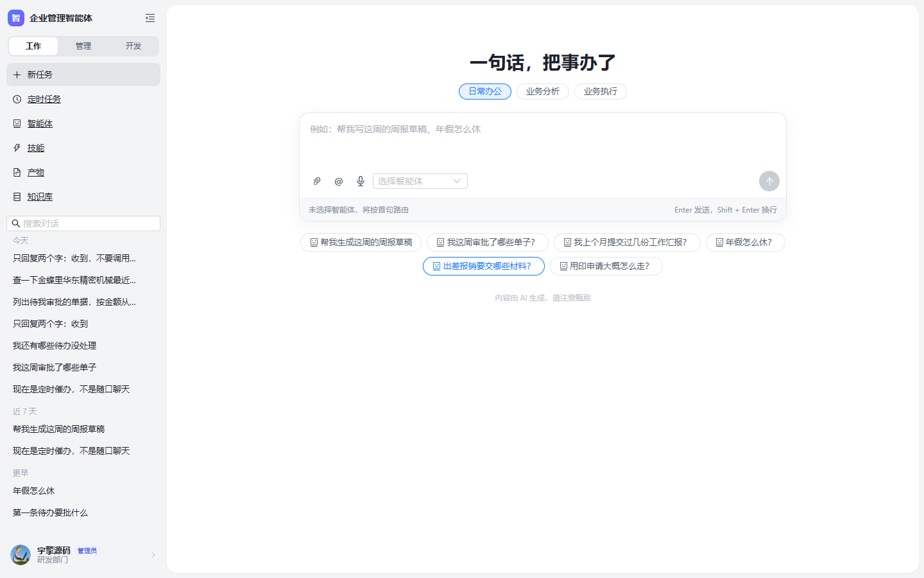Click the robot icon on 用印申请 chip
924x578 pixels.
563,266
